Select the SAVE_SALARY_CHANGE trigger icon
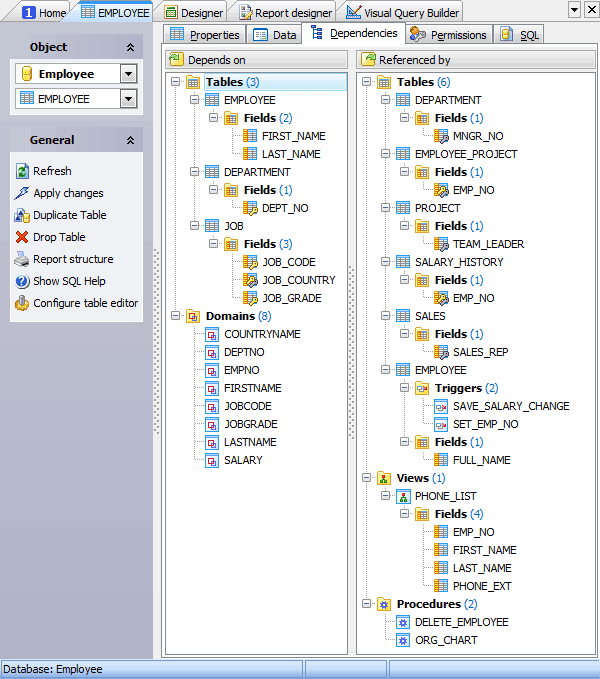 [443, 406]
